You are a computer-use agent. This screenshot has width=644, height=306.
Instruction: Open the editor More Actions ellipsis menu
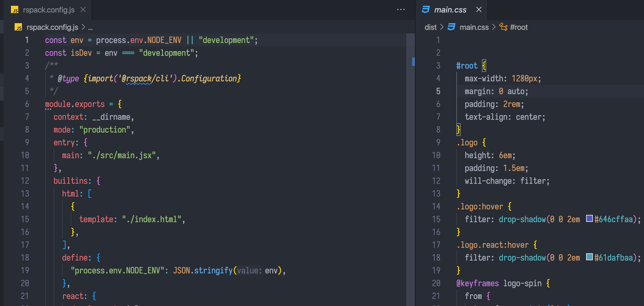401,10
